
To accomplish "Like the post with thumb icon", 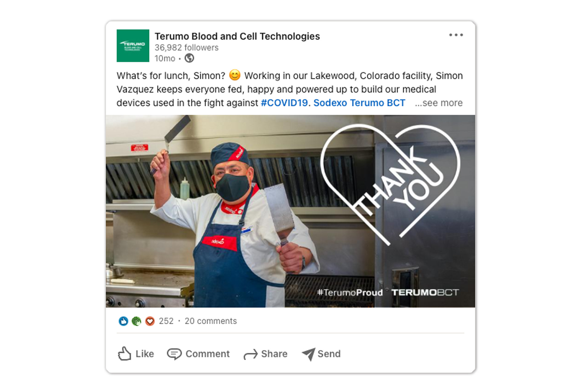I will click(136, 354).
